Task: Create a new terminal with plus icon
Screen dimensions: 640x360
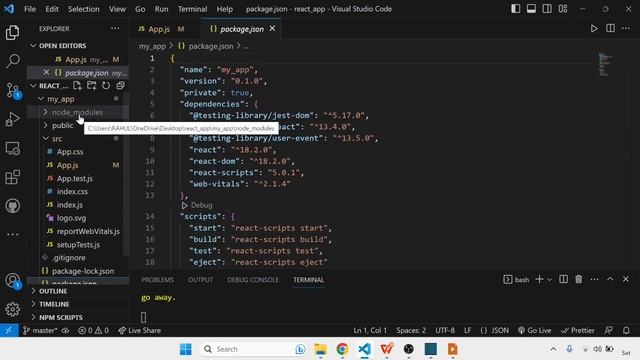Action: pyautogui.click(x=539, y=279)
